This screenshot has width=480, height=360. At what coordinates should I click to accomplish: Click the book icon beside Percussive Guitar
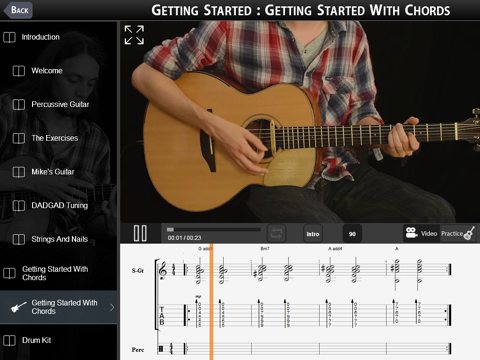point(19,104)
